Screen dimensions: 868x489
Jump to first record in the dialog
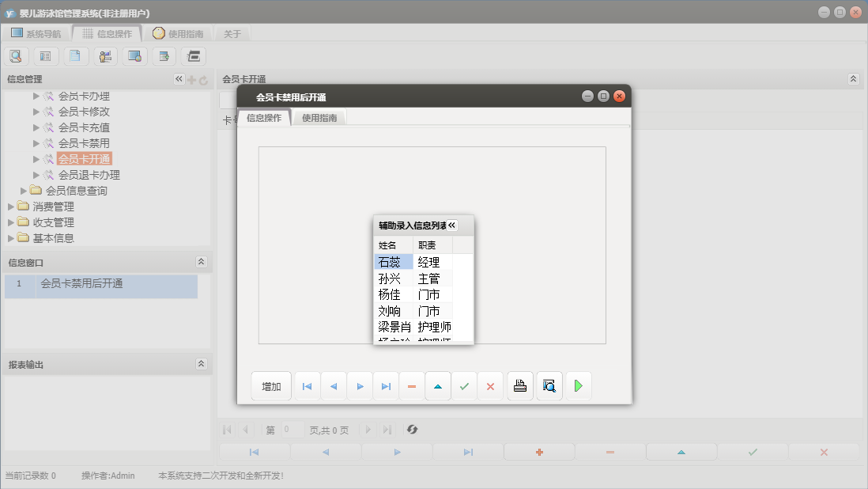(307, 386)
